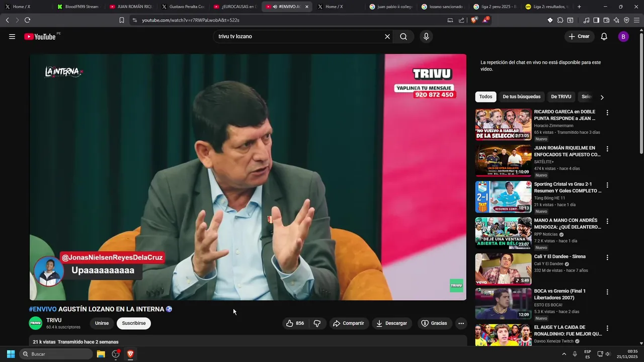Image resolution: width=644 pixels, height=362 pixels.
Task: Open options for Ricardo Gareca video
Action: (607, 113)
